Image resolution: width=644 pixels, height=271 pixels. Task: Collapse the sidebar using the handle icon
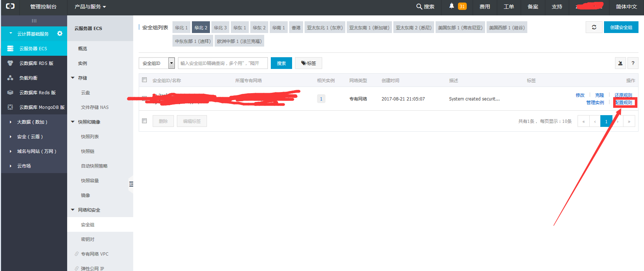click(131, 184)
